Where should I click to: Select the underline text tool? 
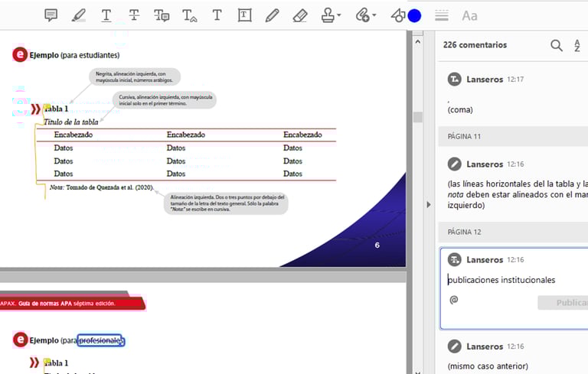pyautogui.click(x=106, y=15)
